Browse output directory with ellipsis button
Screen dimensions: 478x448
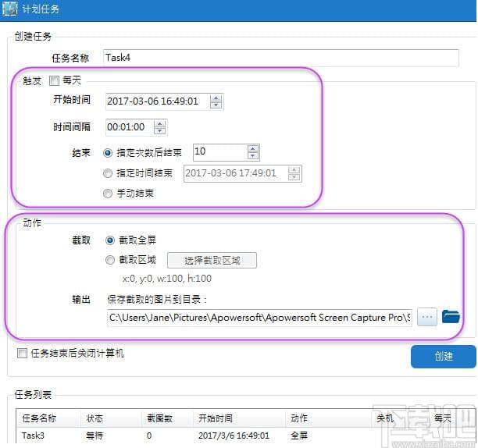[x=426, y=317]
